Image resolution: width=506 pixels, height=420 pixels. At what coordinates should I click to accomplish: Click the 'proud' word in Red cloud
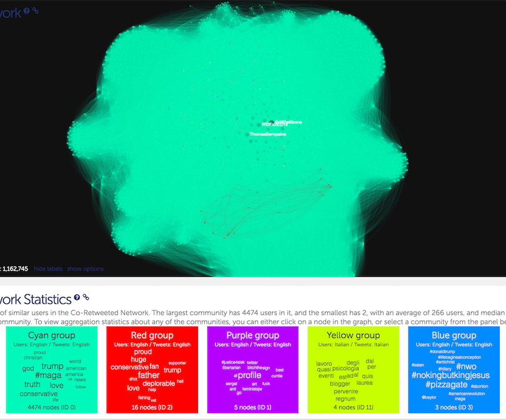click(143, 351)
